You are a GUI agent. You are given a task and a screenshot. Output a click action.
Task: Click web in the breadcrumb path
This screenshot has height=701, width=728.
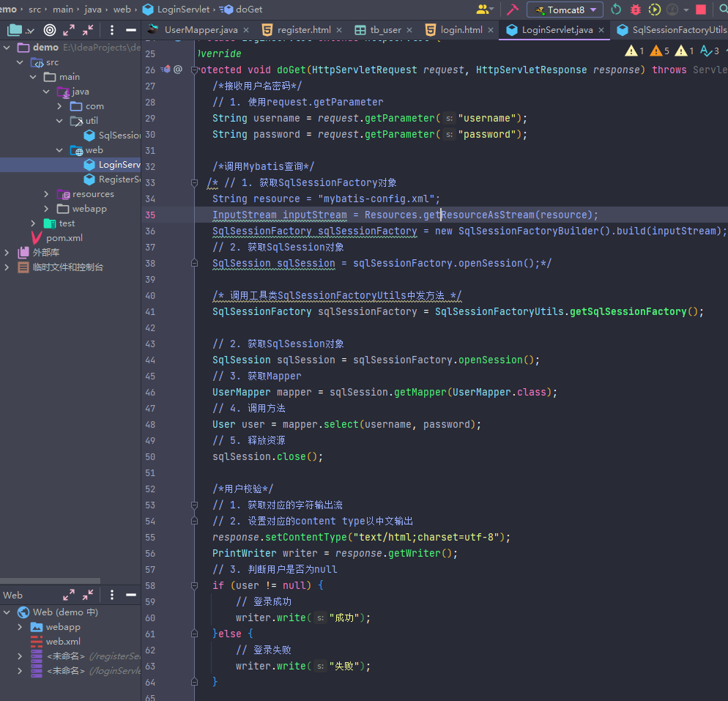point(122,10)
